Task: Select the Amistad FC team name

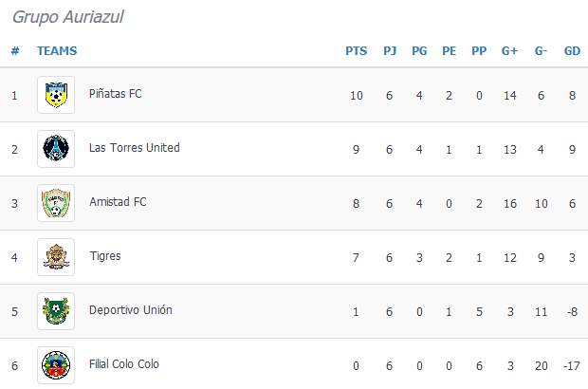Action: [x=118, y=202]
